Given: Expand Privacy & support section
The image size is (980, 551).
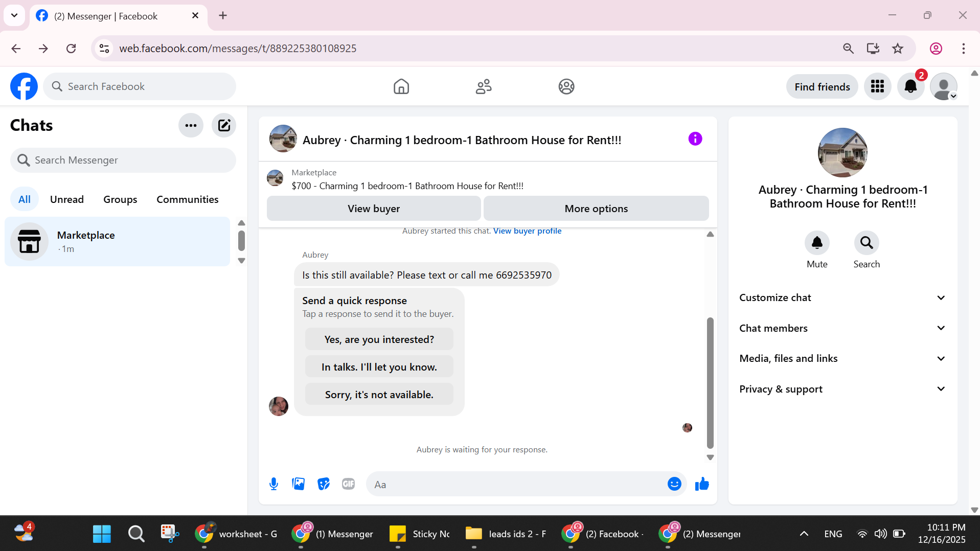Looking at the screenshot, I should coord(842,389).
